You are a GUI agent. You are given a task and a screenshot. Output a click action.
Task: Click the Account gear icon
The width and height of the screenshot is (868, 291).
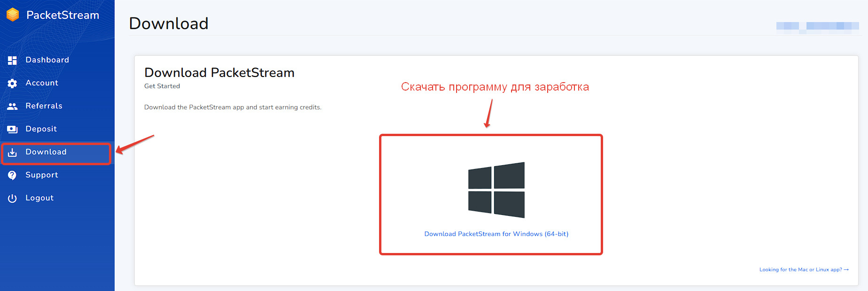pyautogui.click(x=12, y=83)
